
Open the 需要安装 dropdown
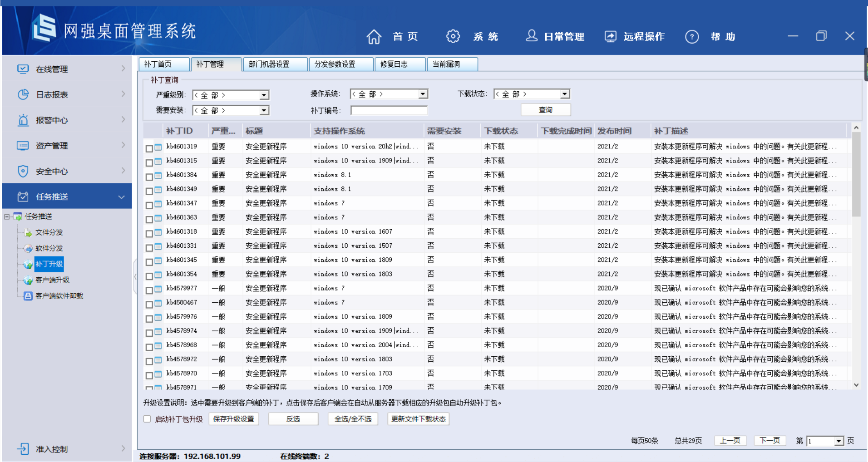[264, 110]
